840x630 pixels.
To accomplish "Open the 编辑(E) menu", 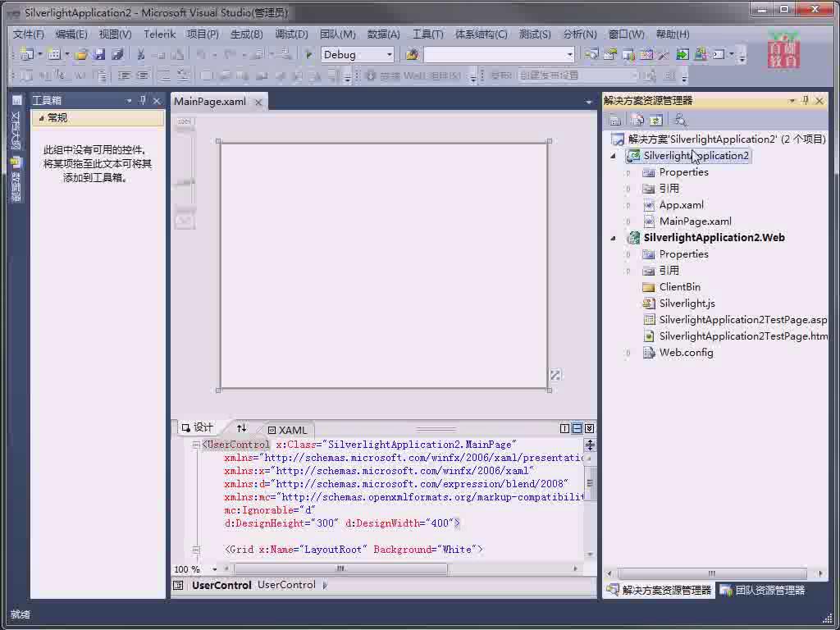I will pyautogui.click(x=71, y=34).
